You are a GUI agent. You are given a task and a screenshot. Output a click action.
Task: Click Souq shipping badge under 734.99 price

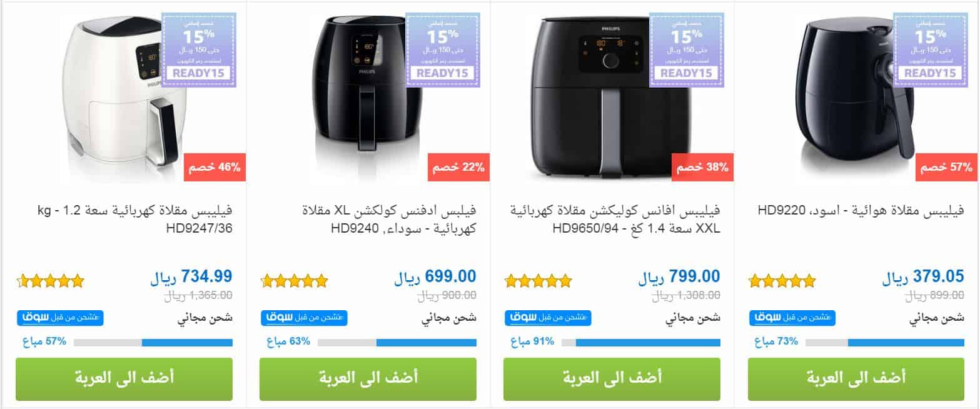60,317
